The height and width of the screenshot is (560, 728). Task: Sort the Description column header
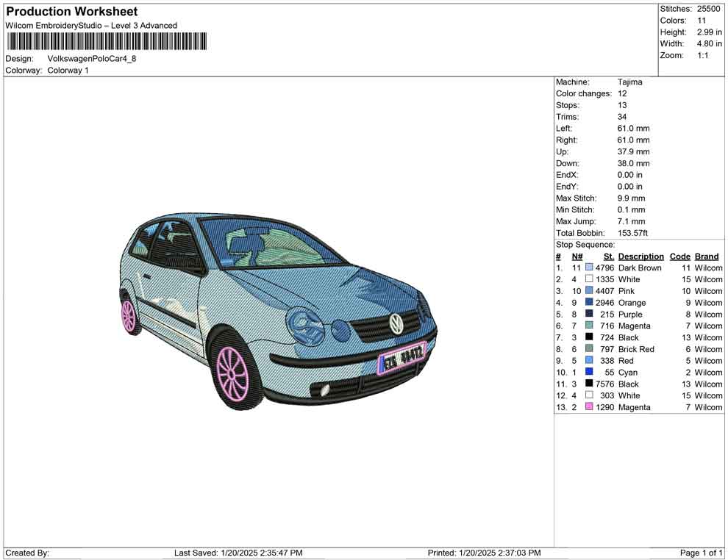tap(640, 256)
